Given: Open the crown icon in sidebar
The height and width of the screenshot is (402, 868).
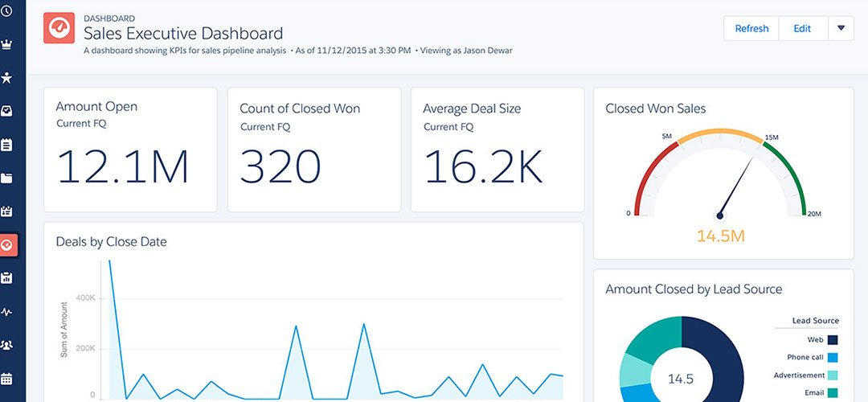Looking at the screenshot, I should [x=6, y=44].
